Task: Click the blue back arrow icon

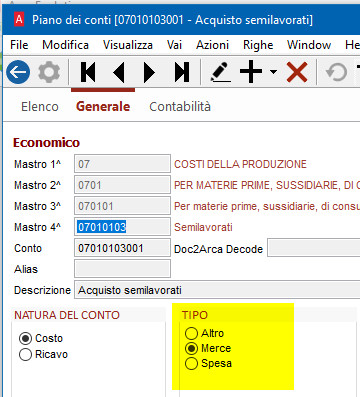Action: (x=18, y=72)
